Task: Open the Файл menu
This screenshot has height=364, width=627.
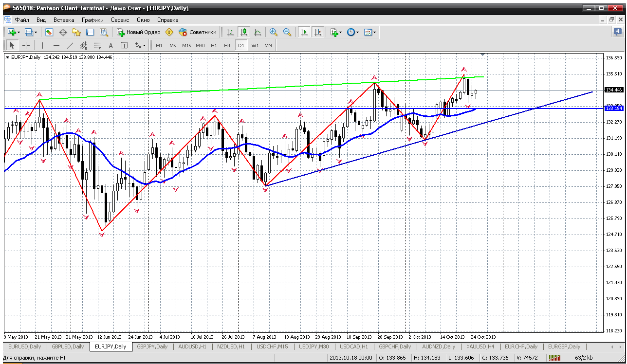Action: pyautogui.click(x=22, y=20)
